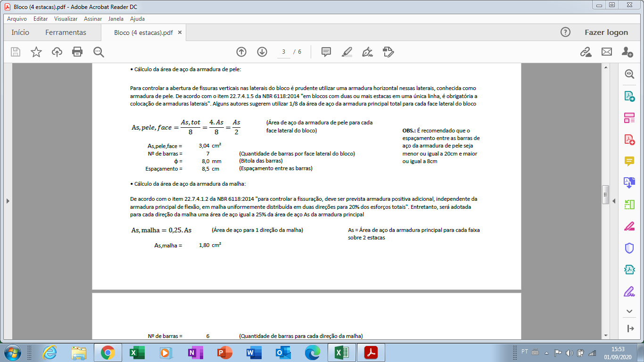Open the Visualizar menu

click(x=66, y=19)
